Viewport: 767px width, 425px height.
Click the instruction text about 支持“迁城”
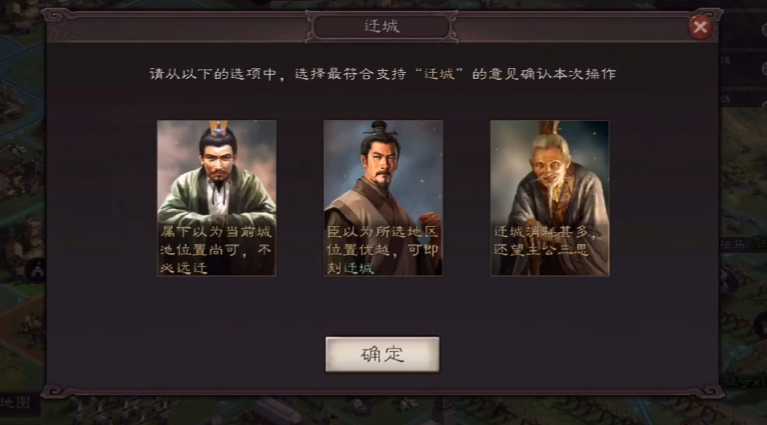[383, 74]
